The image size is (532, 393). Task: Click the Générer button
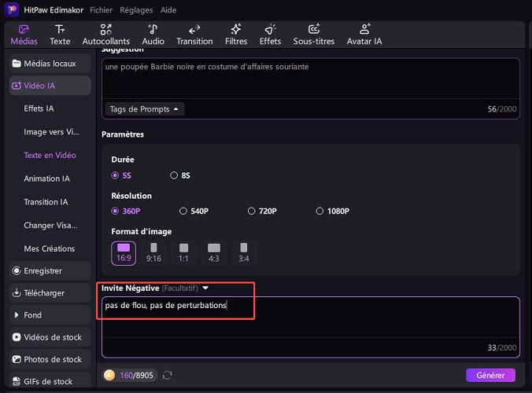pyautogui.click(x=490, y=375)
